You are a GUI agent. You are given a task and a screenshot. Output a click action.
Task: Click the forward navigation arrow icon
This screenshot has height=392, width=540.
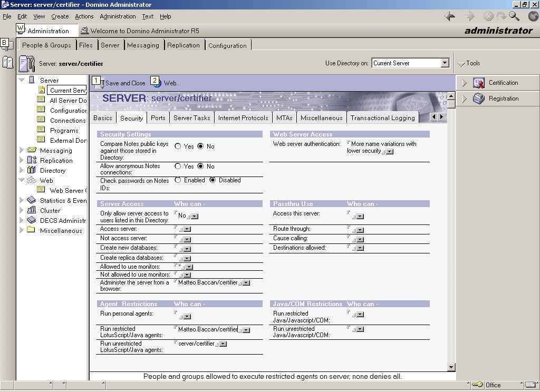click(x=469, y=16)
